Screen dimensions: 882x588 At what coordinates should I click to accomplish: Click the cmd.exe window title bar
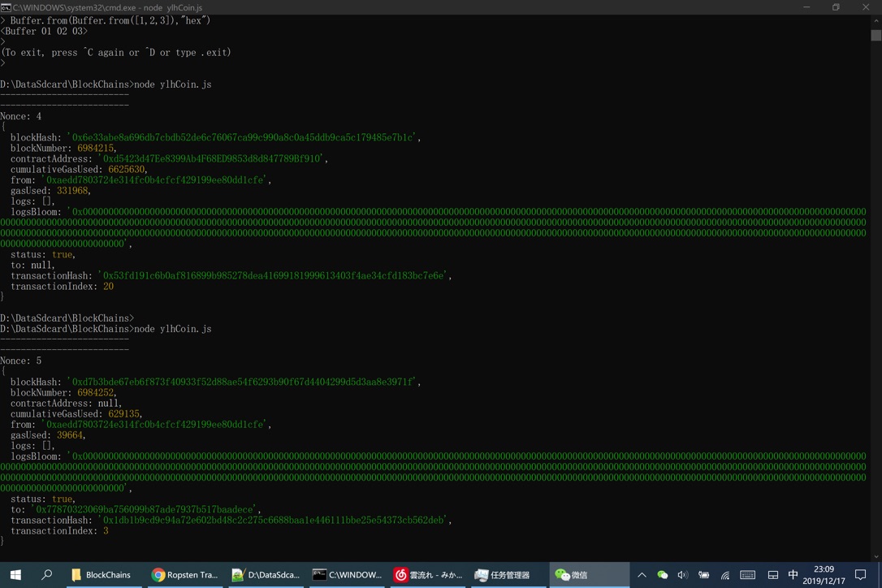406,7
